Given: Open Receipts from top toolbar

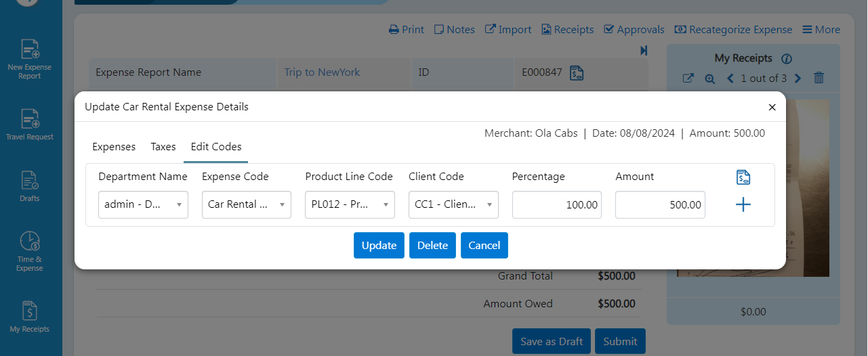Looking at the screenshot, I should [x=567, y=30].
